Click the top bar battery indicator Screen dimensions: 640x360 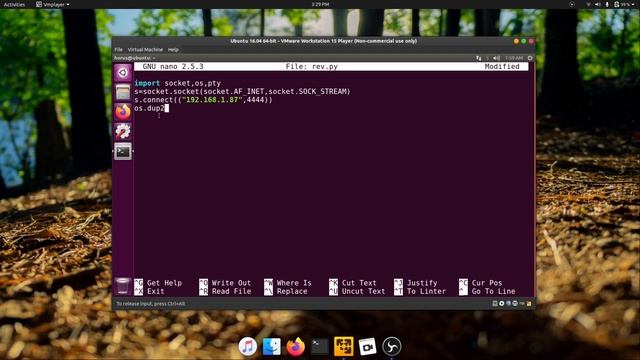point(622,4)
